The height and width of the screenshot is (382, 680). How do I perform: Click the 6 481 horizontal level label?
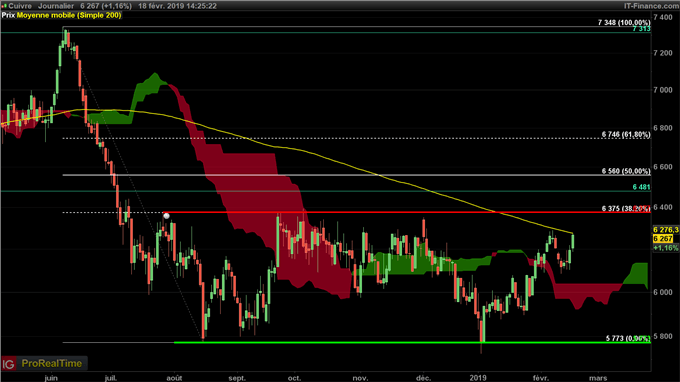[x=641, y=187]
